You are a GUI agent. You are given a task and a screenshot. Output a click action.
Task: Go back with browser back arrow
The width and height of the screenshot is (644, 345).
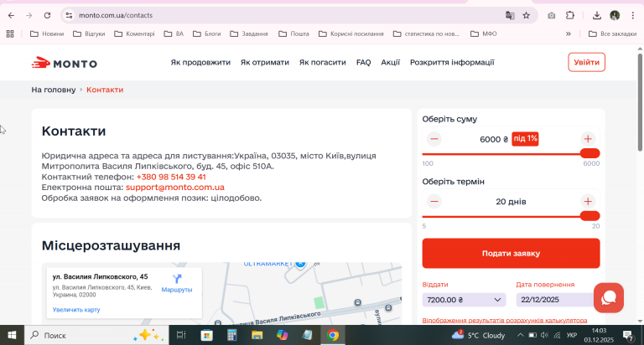(x=11, y=15)
